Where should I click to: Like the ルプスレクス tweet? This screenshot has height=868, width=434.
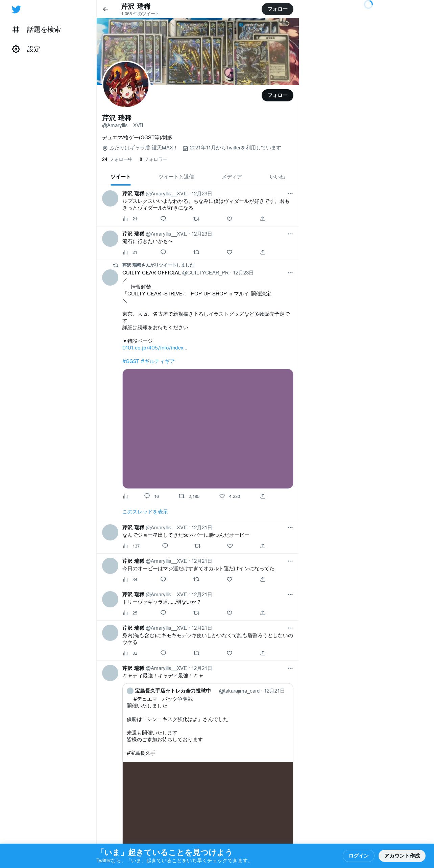tap(230, 219)
